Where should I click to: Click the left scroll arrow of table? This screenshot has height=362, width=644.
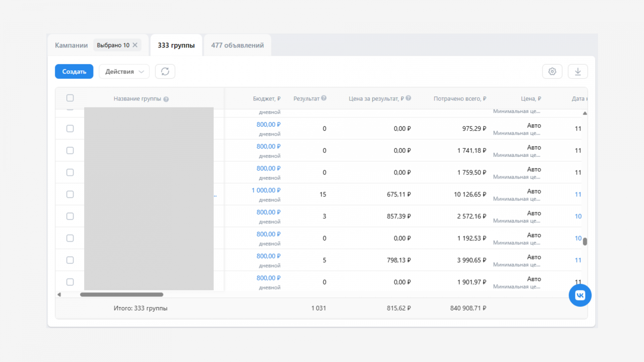59,294
